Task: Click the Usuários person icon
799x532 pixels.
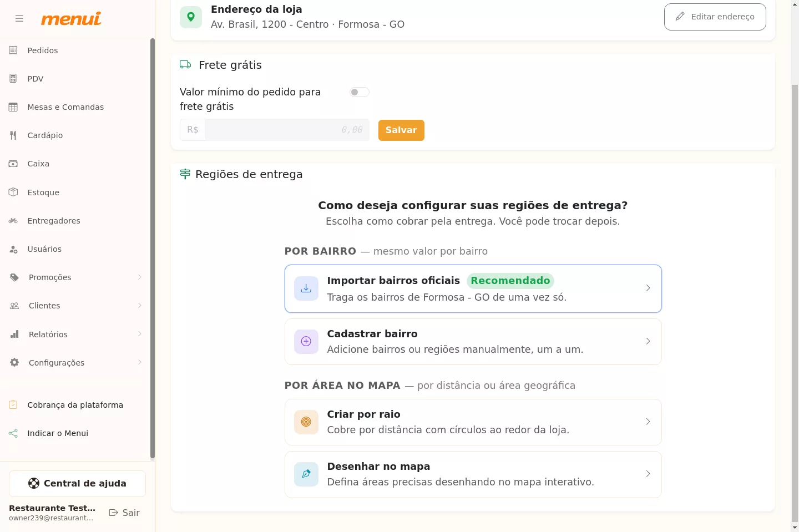Action: (x=13, y=249)
